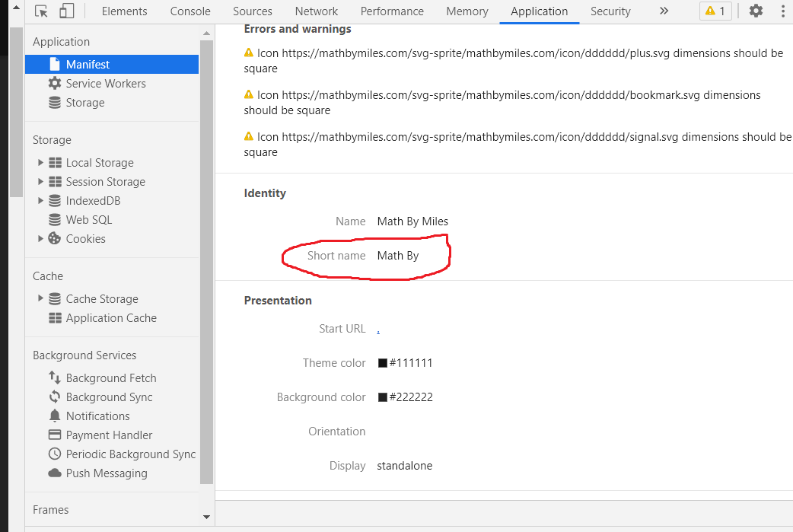Show more tabs with double chevron
Screen dimensions: 793x532
pos(664,11)
